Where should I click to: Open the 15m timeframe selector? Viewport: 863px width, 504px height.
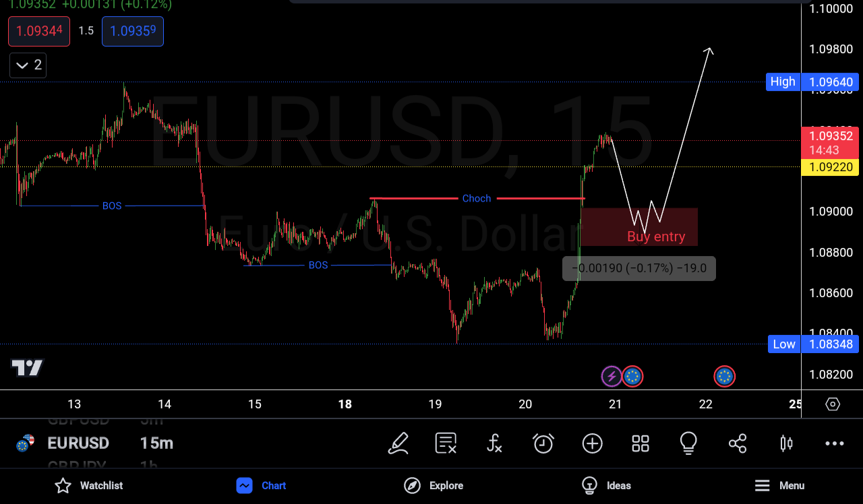click(156, 443)
